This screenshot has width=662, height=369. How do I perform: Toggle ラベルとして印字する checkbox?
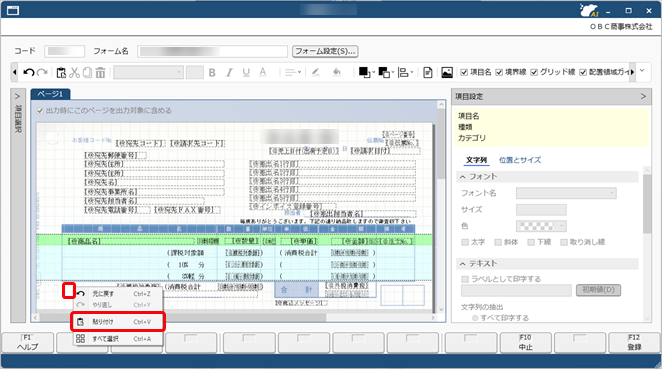tap(465, 279)
